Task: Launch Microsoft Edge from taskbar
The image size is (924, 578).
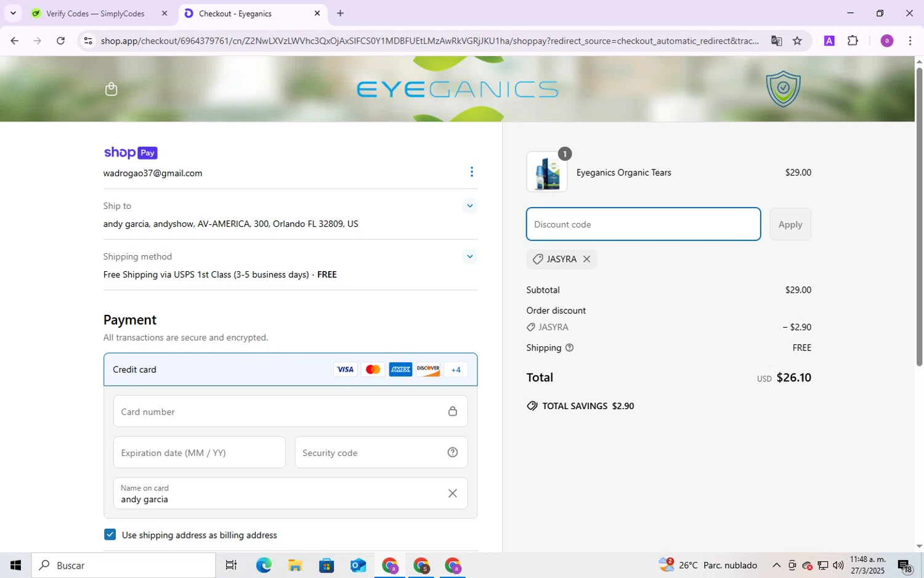Action: pyautogui.click(x=264, y=565)
